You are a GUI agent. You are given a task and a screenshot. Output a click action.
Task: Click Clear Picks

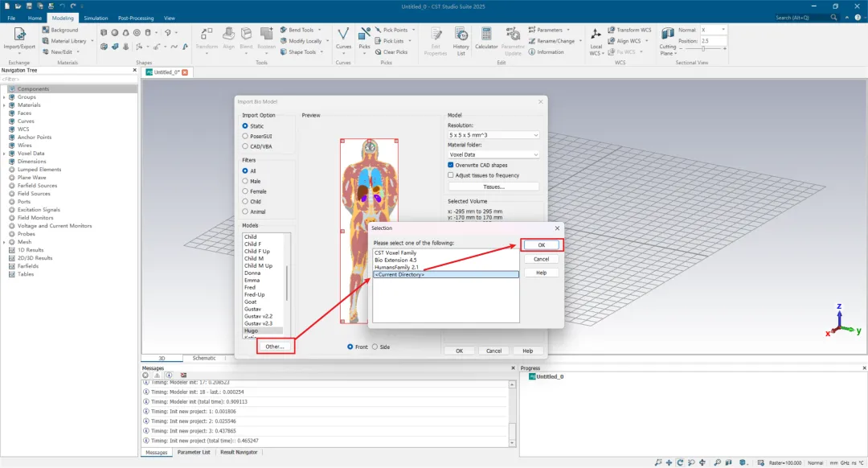pyautogui.click(x=391, y=52)
